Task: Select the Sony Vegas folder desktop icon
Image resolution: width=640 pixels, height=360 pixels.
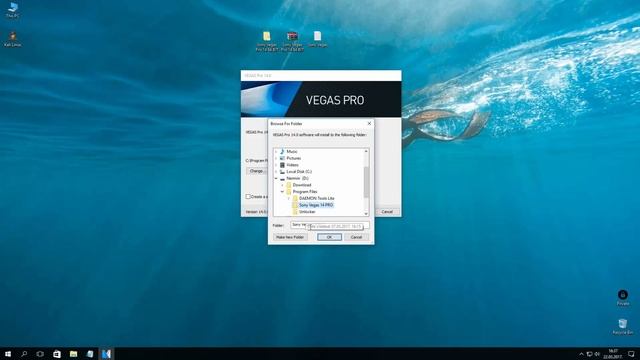Action: pyautogui.click(x=267, y=41)
